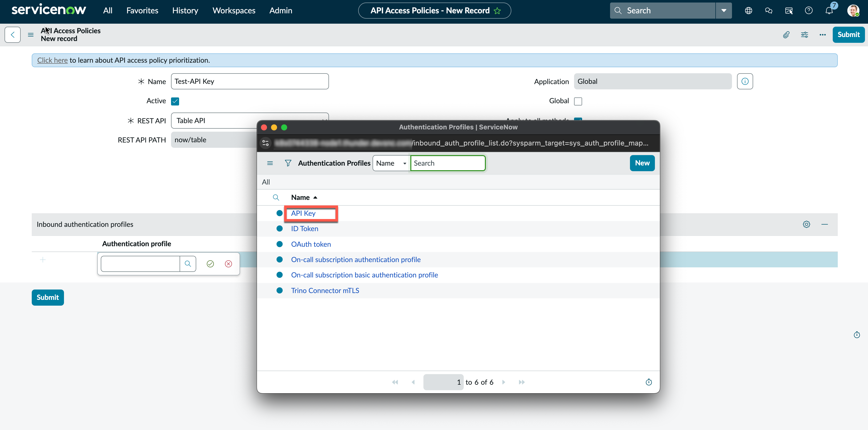868x430 pixels.
Task: Open the form context menu hamburger icon
Action: [31, 35]
